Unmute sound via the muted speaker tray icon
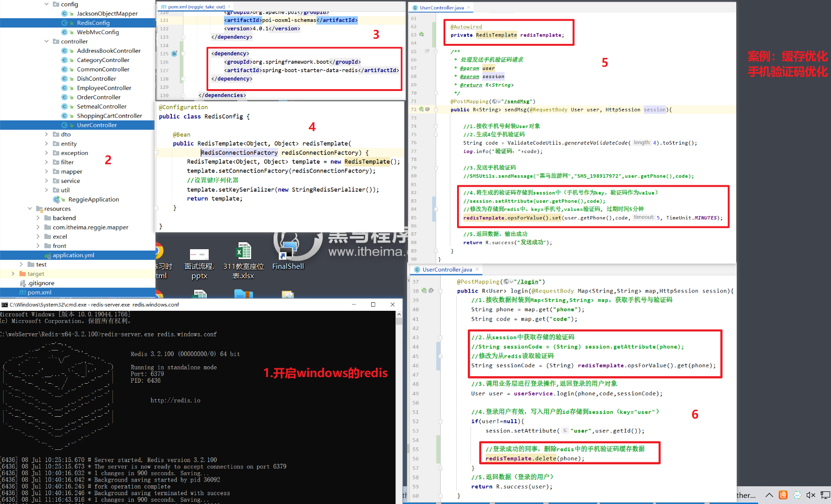The image size is (831, 504). click(811, 495)
